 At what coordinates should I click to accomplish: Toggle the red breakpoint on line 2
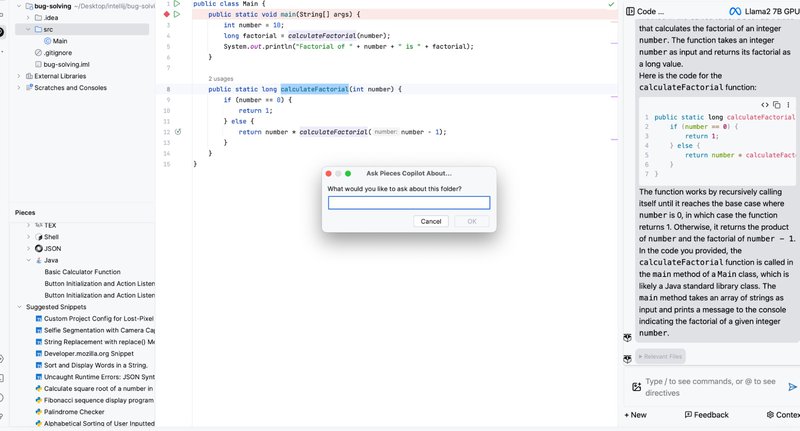(x=166, y=14)
